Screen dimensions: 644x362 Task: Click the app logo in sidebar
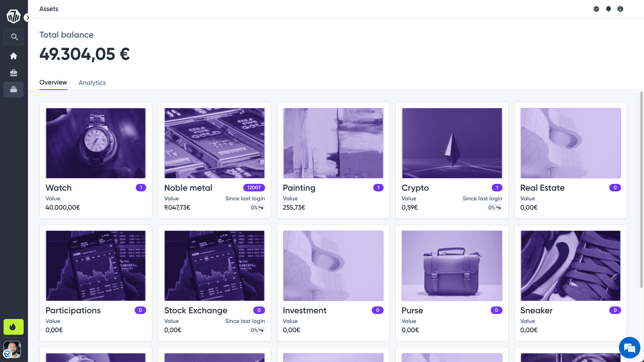[14, 16]
